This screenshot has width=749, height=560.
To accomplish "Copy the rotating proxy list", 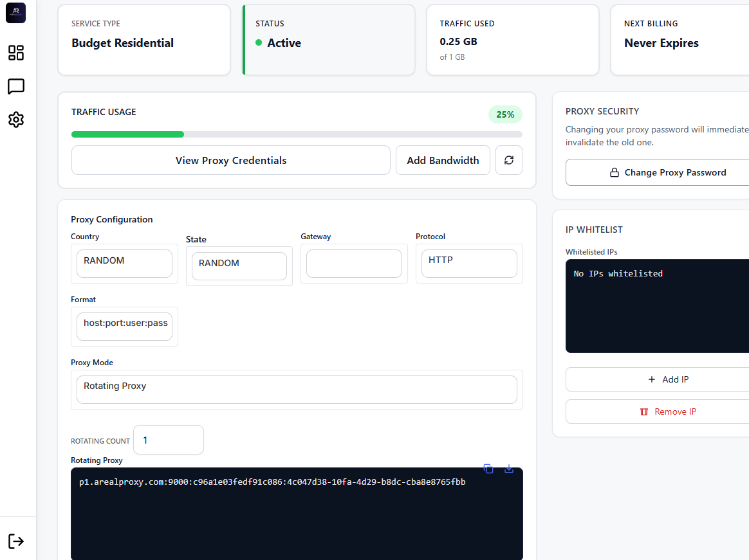I will coord(488,469).
